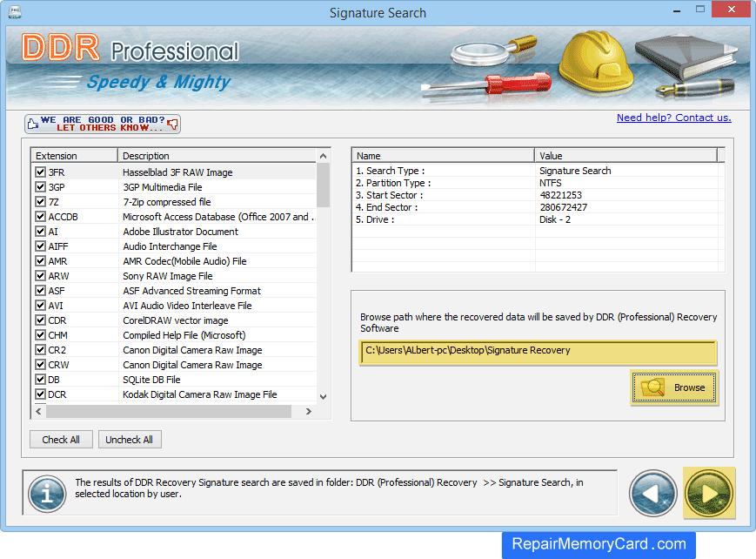Toggle the CRW extension checkbox
This screenshot has height=559, width=756.
(x=41, y=365)
